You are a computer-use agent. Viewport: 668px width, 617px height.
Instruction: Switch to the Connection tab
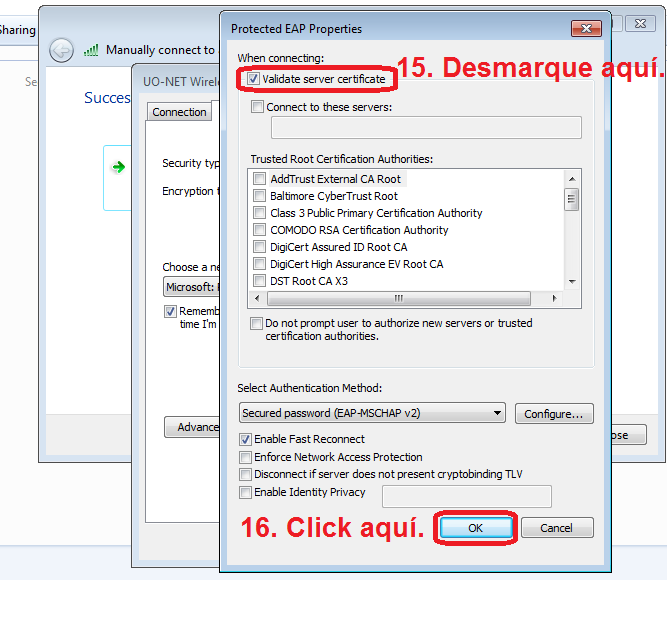180,112
